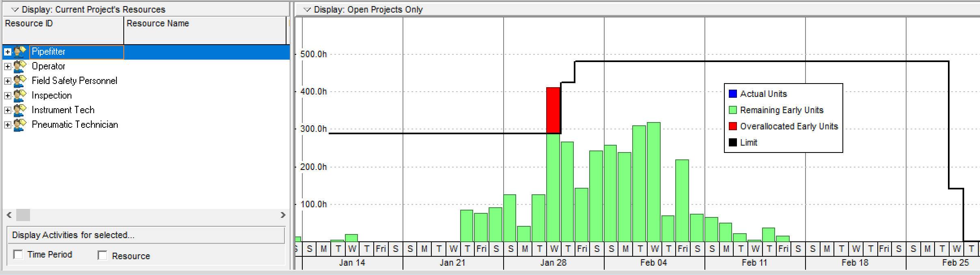The width and height of the screenshot is (980, 275).
Task: Click the 300.0h axis label
Action: (x=313, y=129)
